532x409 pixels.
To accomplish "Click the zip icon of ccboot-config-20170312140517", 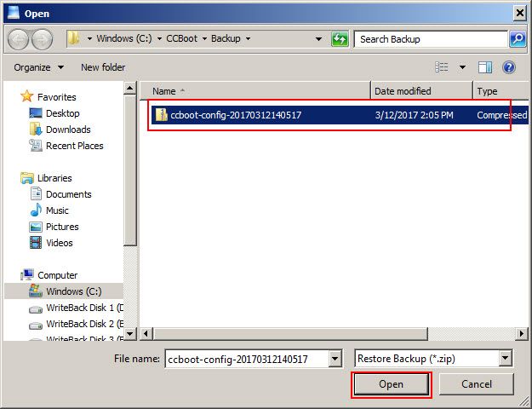I will 162,115.
